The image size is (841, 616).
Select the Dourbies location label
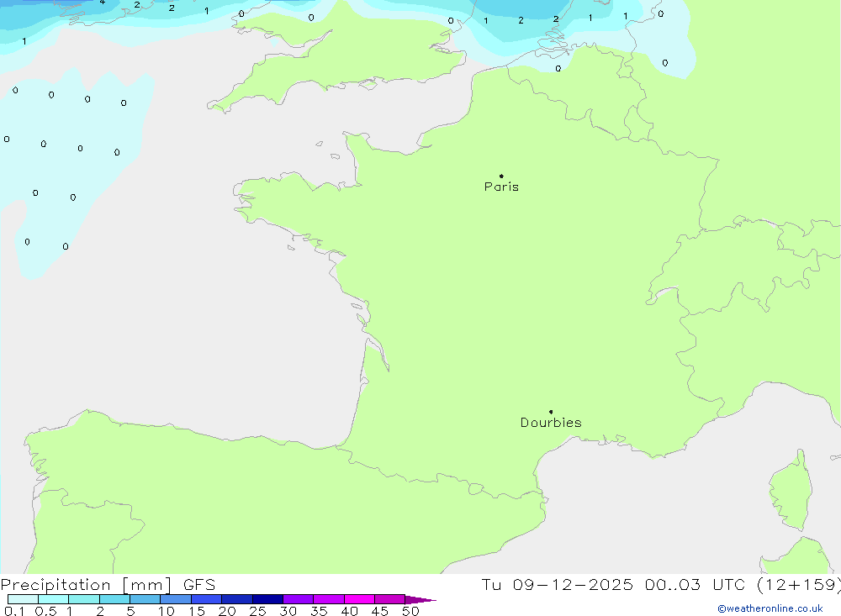point(551,423)
